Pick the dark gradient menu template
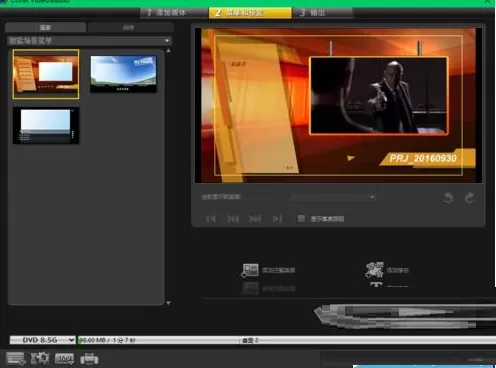Screen dimensions: 496x368 point(46,125)
